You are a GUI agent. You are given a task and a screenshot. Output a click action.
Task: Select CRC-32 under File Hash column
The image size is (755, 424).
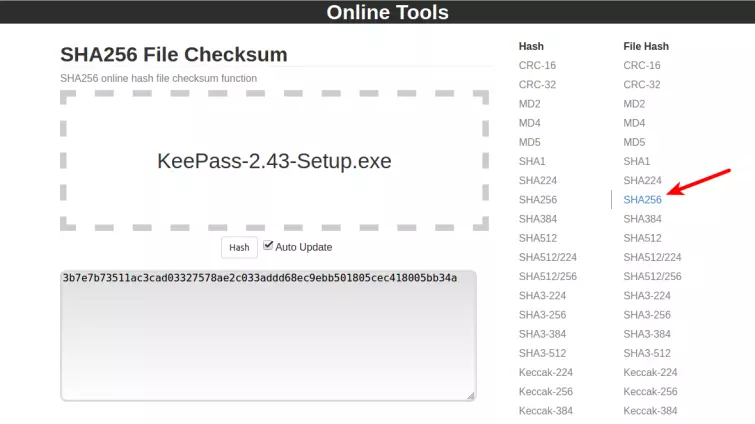tap(641, 85)
